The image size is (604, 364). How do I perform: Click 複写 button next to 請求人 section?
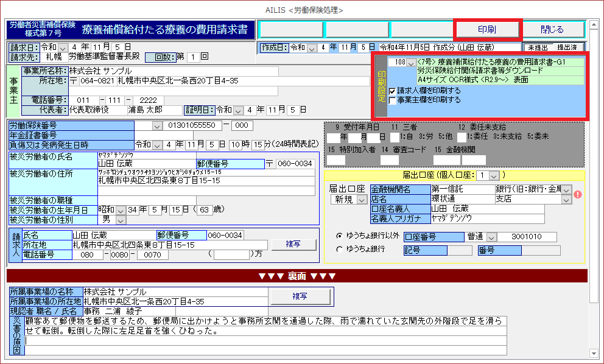[x=293, y=244]
